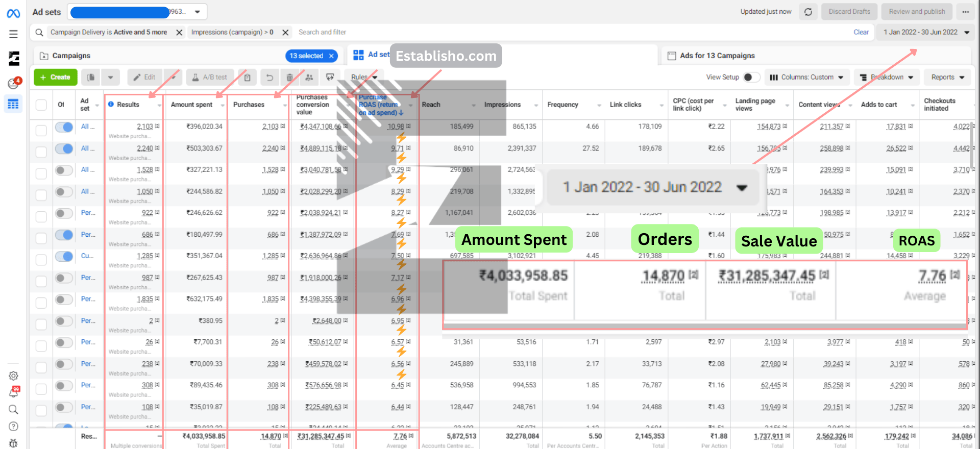The width and height of the screenshot is (980, 449).
Task: Toggle off the first ad set switch
Action: [64, 127]
